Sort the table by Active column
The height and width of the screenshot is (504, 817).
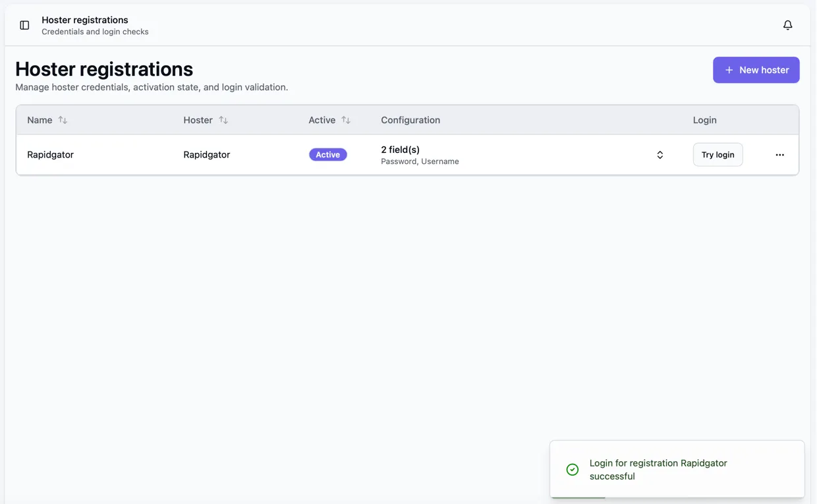(x=329, y=120)
